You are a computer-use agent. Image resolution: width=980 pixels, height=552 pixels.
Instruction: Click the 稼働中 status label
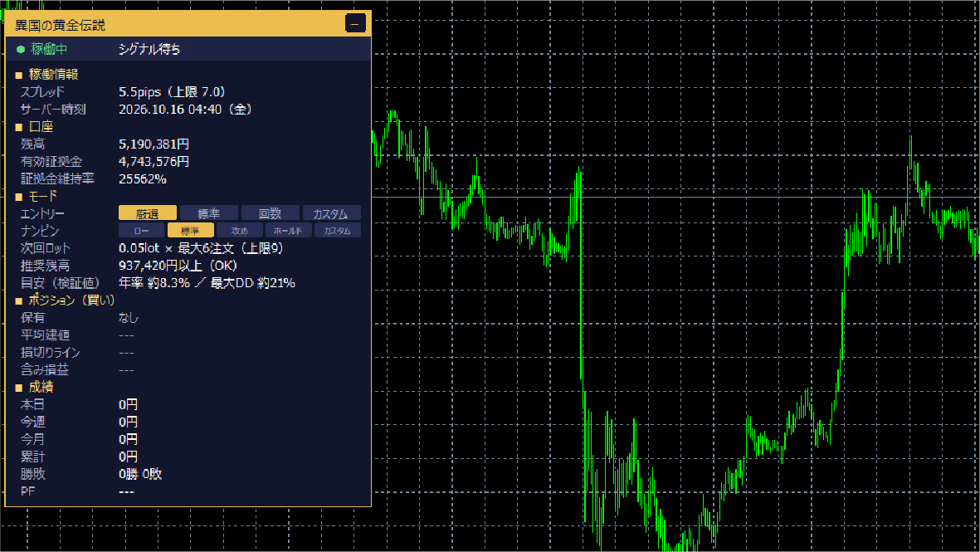(x=49, y=49)
